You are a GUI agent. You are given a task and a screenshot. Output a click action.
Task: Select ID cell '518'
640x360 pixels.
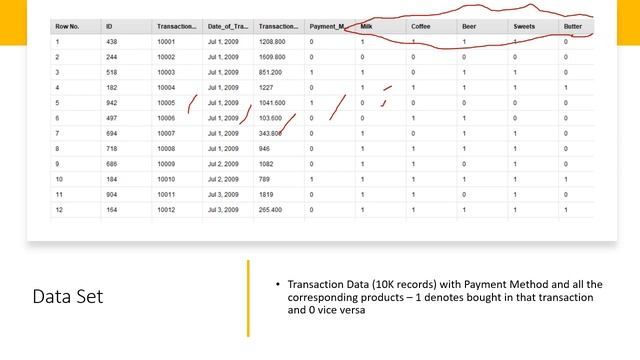(x=111, y=72)
